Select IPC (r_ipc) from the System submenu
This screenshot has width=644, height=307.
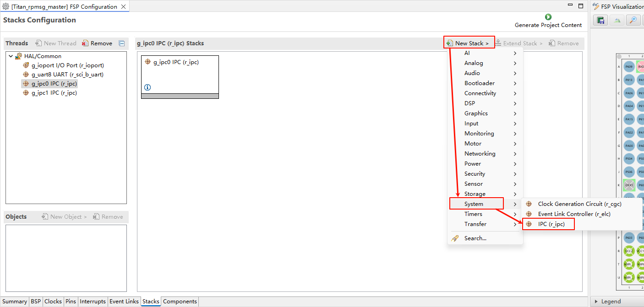[x=551, y=224]
